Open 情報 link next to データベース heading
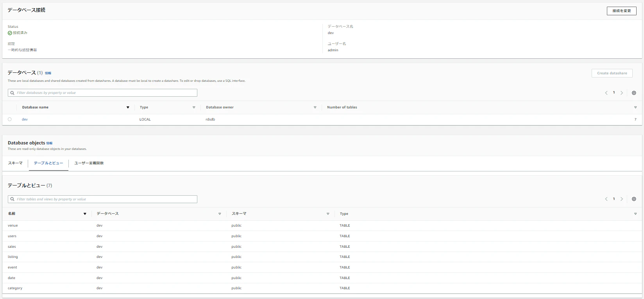The width and height of the screenshot is (644, 299). pos(48,73)
